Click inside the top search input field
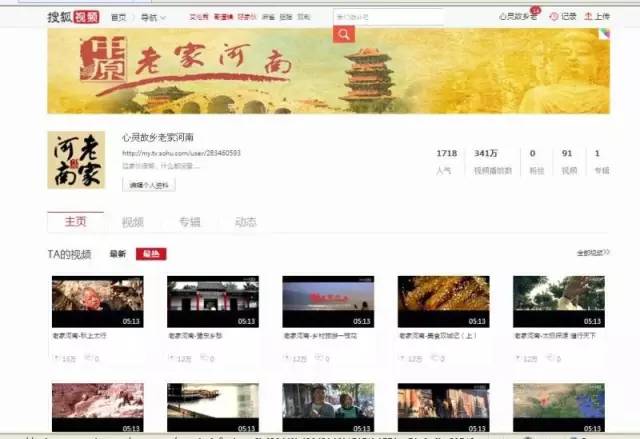Viewport: 640px width, 439px height. (x=389, y=17)
